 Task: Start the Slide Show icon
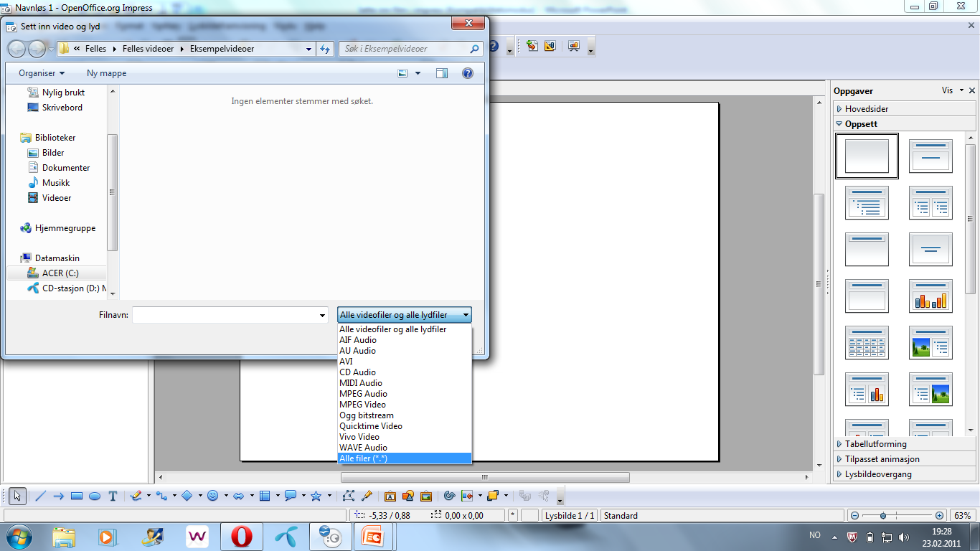pyautogui.click(x=574, y=47)
